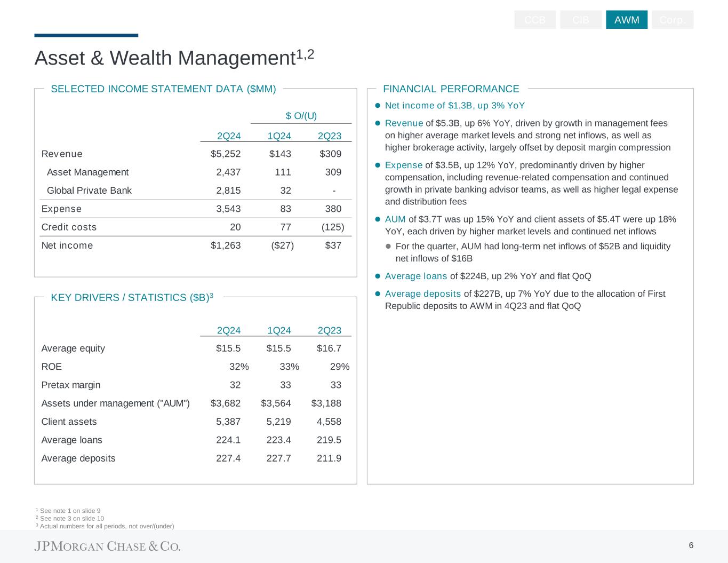Click AUM 1Q24 value $3,564
The height and width of the screenshot is (563, 728).
(x=276, y=403)
